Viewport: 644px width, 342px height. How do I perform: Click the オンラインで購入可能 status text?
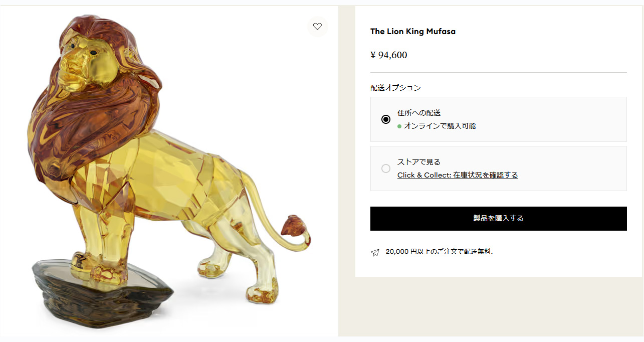coord(440,126)
